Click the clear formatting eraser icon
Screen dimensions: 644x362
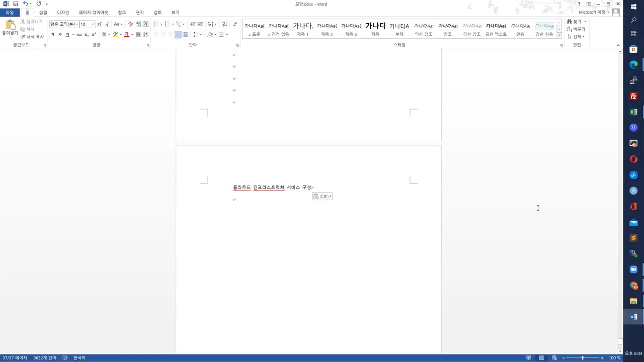point(130,24)
